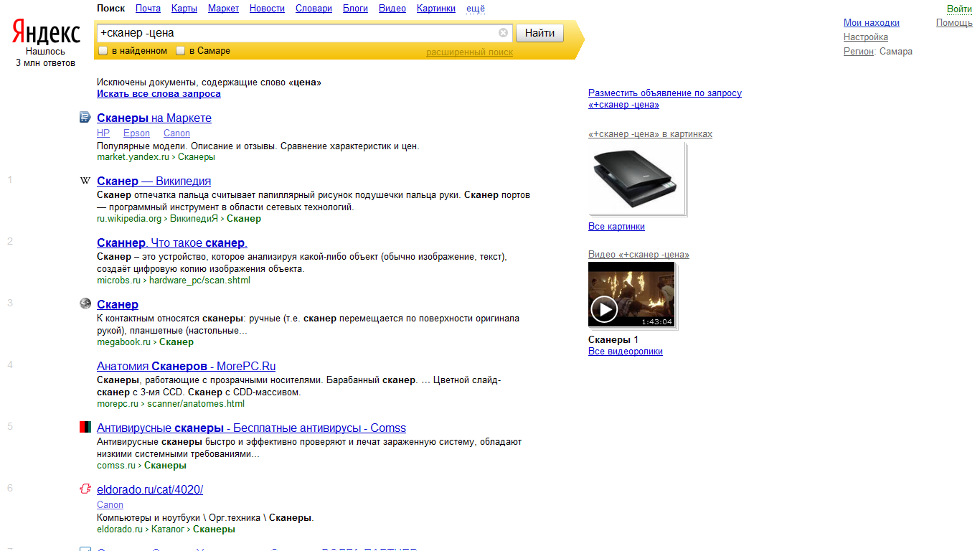Click the Yandex logo
Viewport: 980px width, 551px height.
[46, 33]
